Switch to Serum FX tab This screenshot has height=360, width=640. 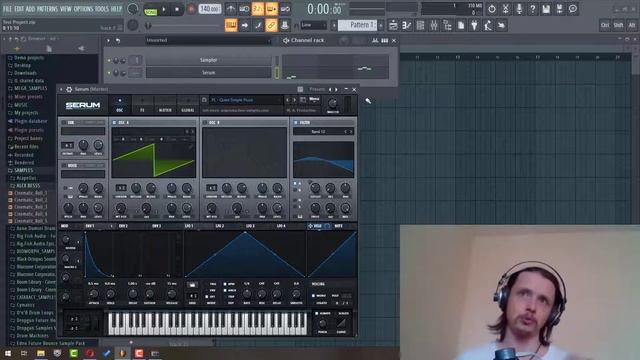(x=142, y=105)
